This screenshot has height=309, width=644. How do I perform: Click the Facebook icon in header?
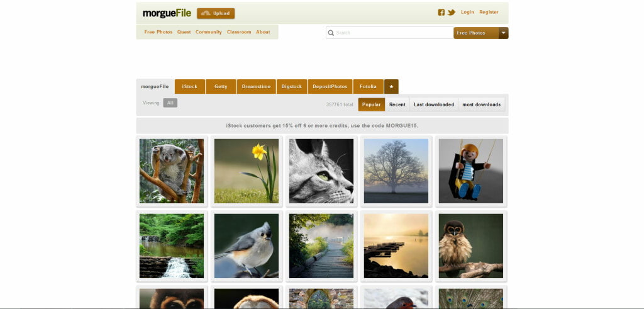click(x=441, y=13)
